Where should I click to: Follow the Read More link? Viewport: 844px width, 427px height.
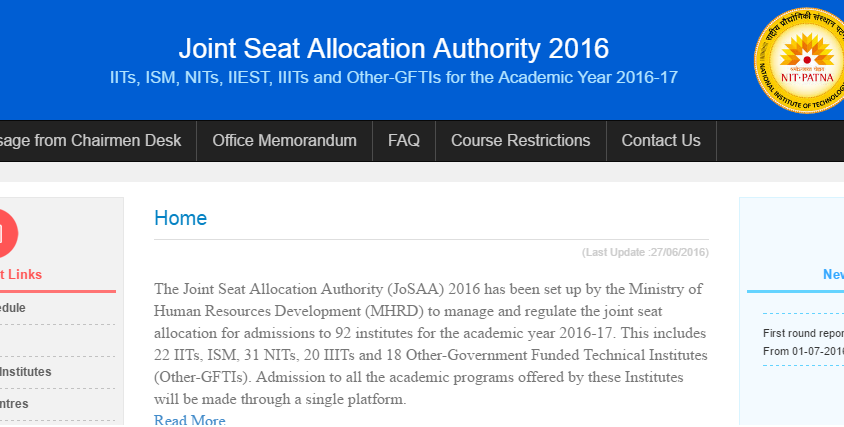click(189, 420)
